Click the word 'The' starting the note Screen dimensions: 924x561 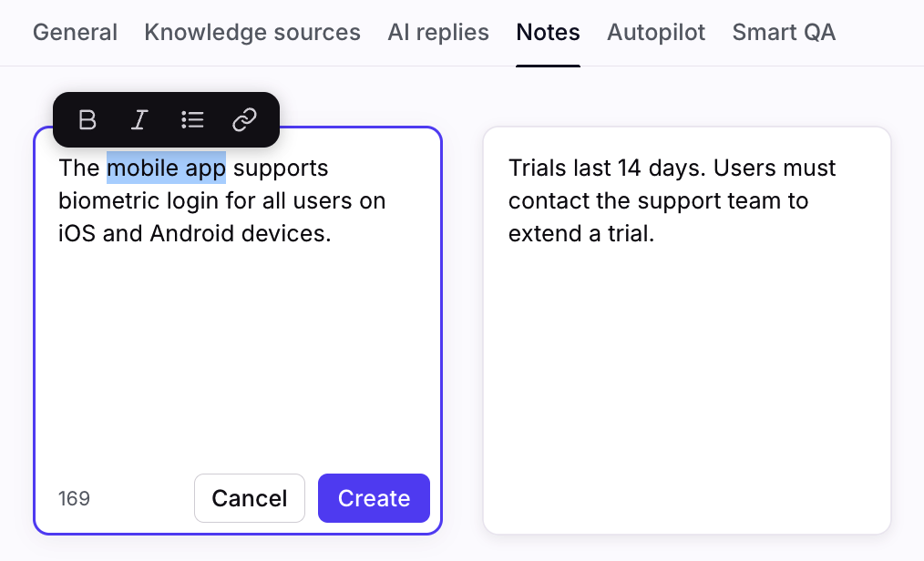pyautogui.click(x=78, y=168)
